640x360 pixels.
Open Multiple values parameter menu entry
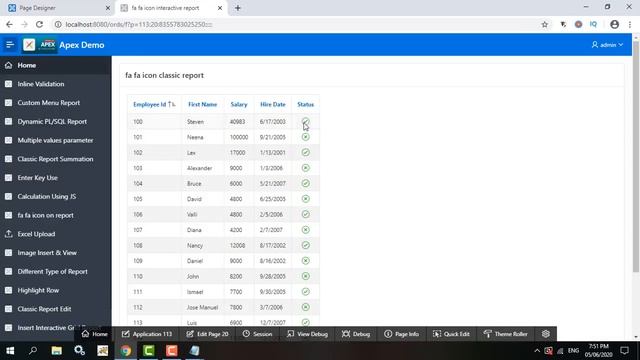coord(56,140)
